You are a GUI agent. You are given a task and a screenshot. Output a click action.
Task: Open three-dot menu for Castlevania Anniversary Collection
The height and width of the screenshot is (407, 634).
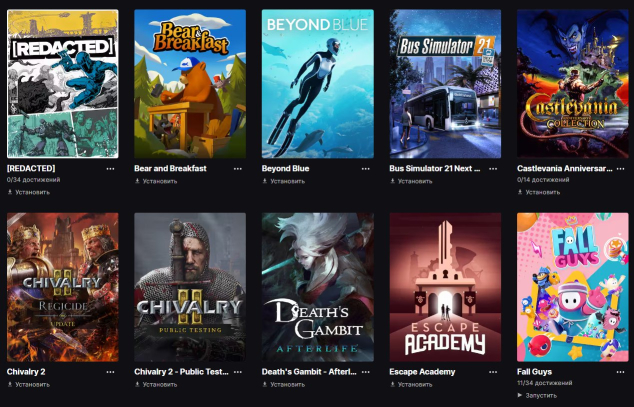(621, 169)
